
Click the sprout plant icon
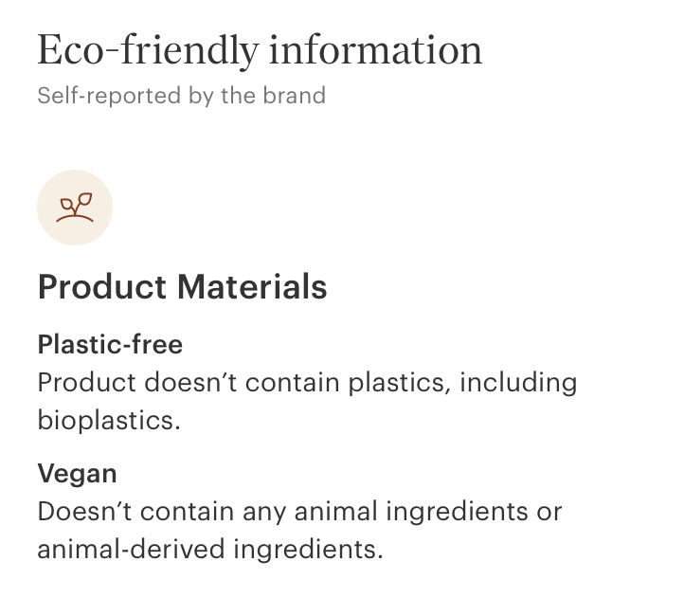(x=75, y=208)
